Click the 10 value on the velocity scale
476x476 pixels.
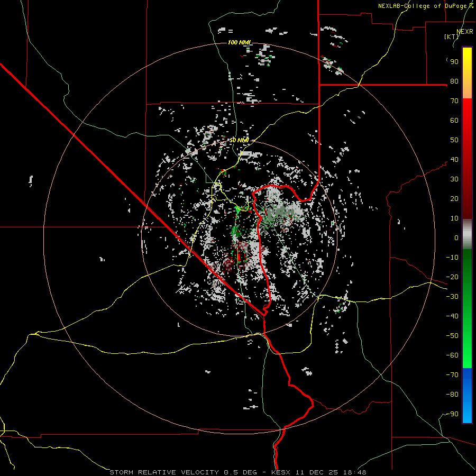[454, 218]
